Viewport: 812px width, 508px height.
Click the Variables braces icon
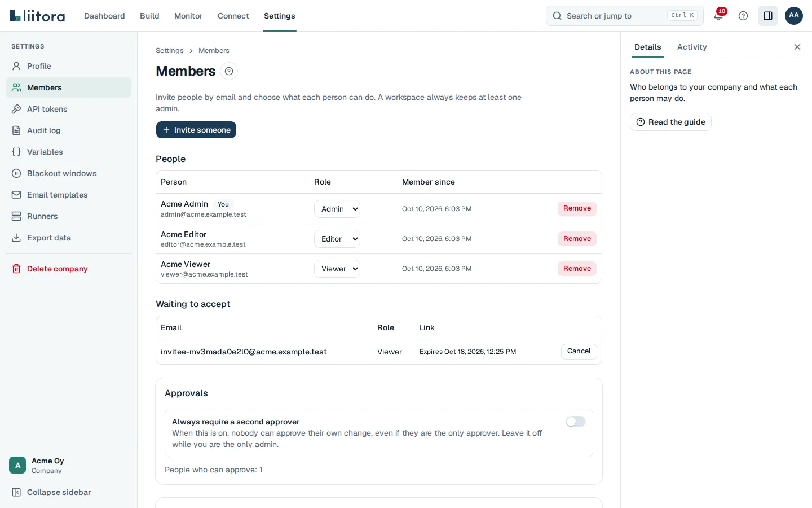click(x=16, y=152)
